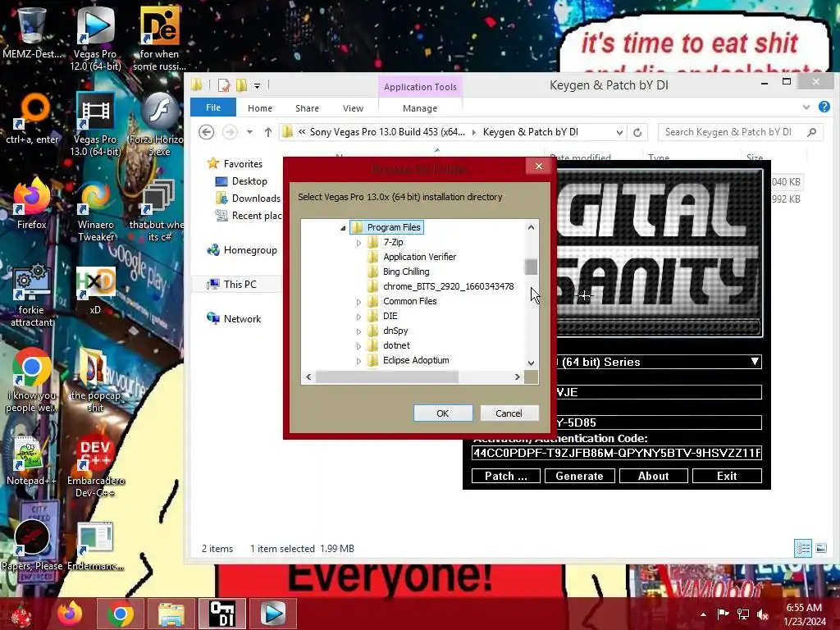The height and width of the screenshot is (630, 840).
Task: Confirm folder selection with OK
Action: tap(442, 413)
